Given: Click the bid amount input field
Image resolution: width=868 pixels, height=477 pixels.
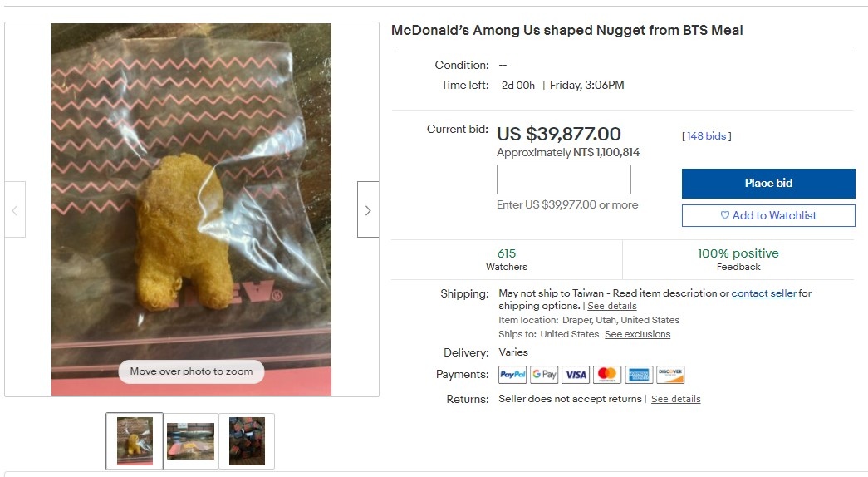Looking at the screenshot, I should 563,179.
